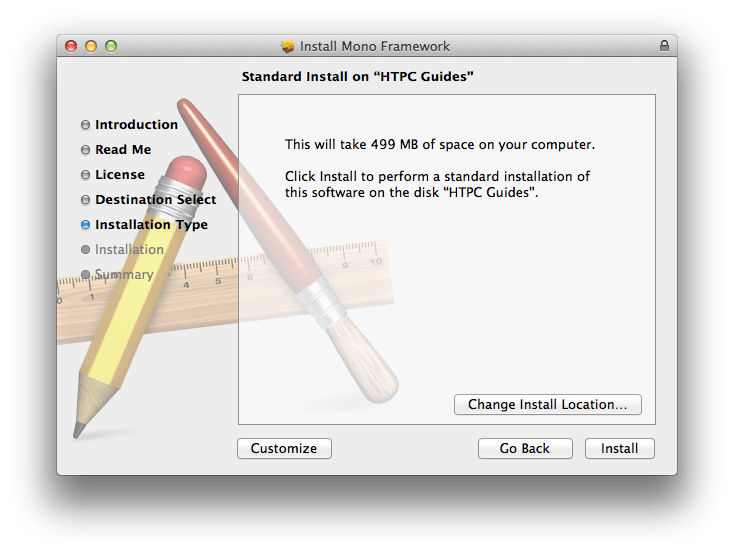Click Change Install Location button

click(x=547, y=405)
